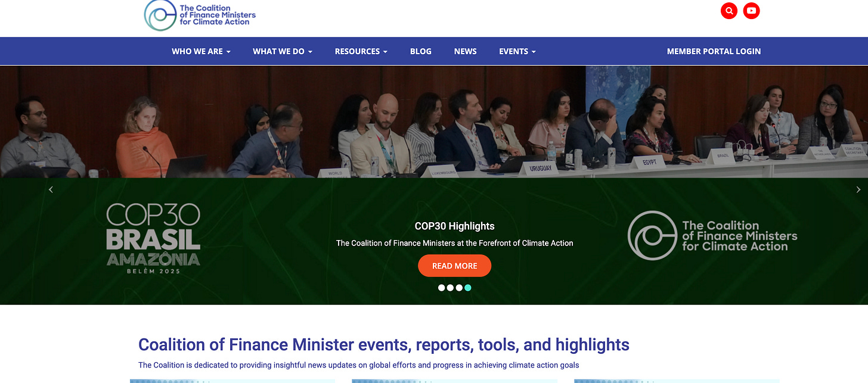Viewport: 868px width, 383px height.
Task: Click the COP30 Brasil Amazônia logo
Action: click(x=153, y=238)
